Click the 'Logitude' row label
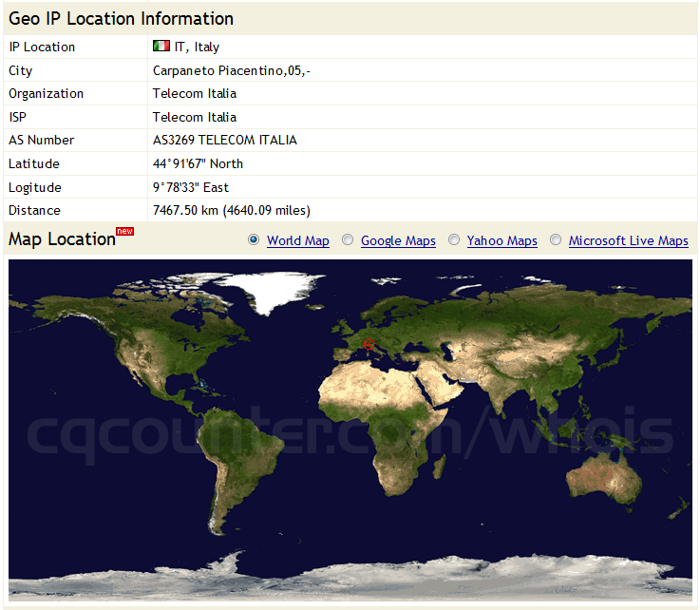 pyautogui.click(x=35, y=188)
